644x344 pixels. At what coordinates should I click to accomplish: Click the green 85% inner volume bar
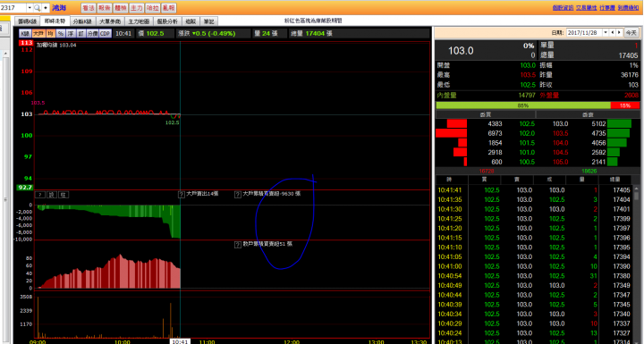point(523,105)
